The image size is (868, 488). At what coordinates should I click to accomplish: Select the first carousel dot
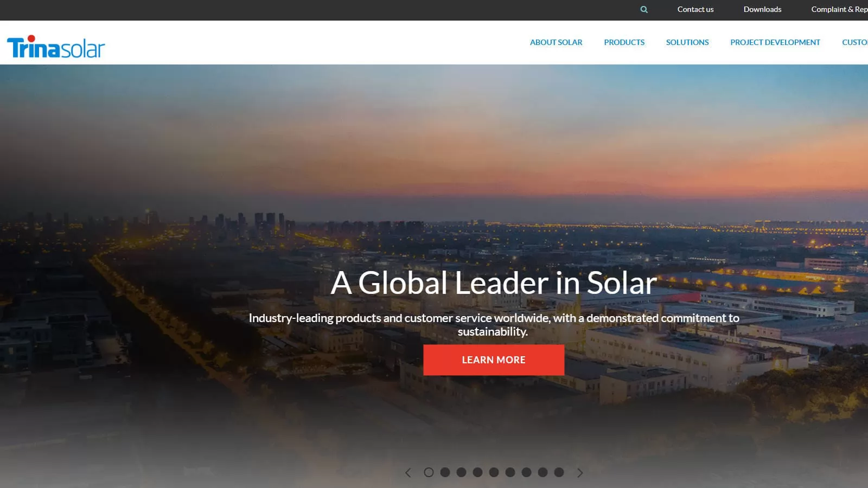[429, 472]
